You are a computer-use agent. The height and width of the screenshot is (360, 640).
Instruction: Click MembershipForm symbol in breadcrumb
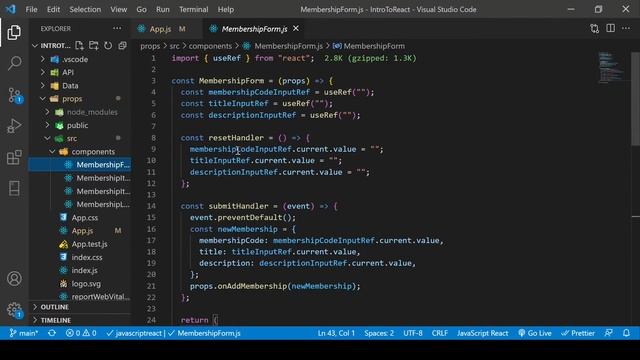[x=369, y=46]
